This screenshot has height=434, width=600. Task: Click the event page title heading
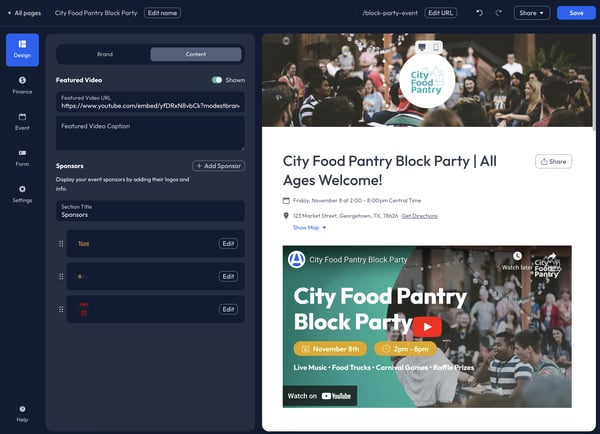pos(390,170)
